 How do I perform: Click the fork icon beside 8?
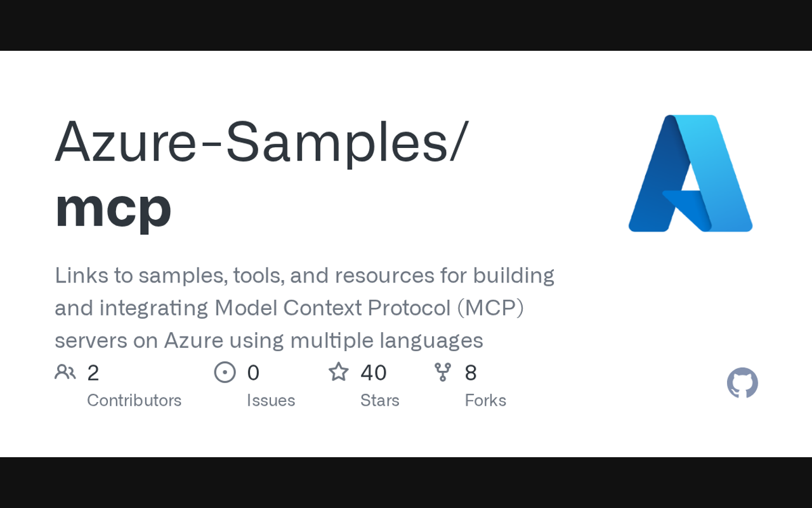pyautogui.click(x=443, y=372)
